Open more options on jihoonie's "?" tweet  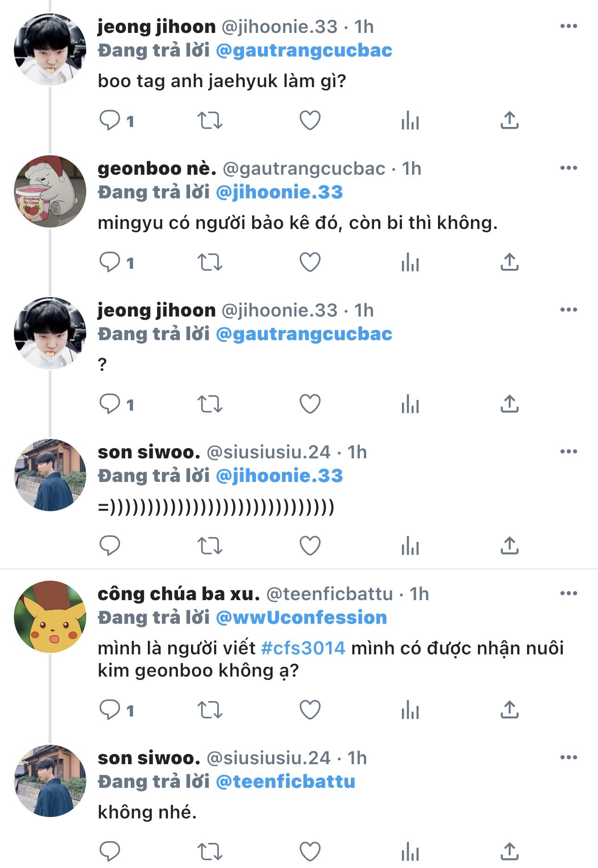pos(568,310)
